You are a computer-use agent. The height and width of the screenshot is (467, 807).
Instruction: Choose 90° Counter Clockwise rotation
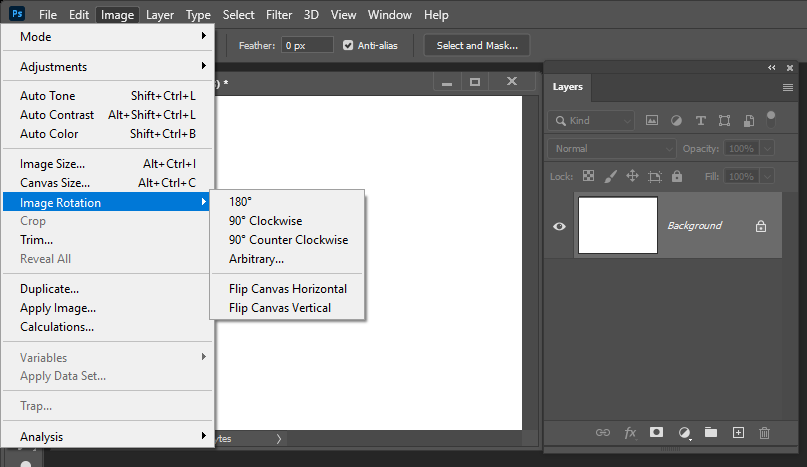(x=287, y=239)
